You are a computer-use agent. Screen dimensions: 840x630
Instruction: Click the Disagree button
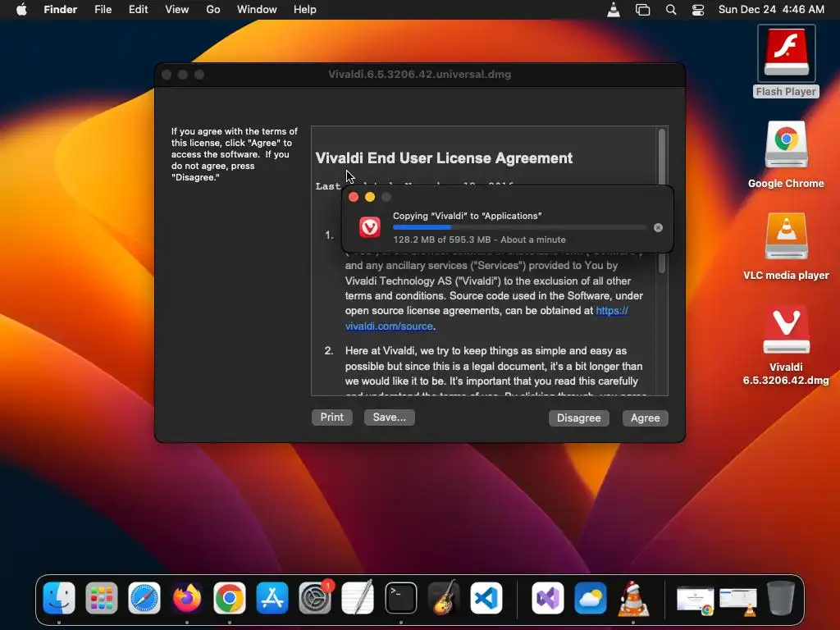[x=578, y=418]
